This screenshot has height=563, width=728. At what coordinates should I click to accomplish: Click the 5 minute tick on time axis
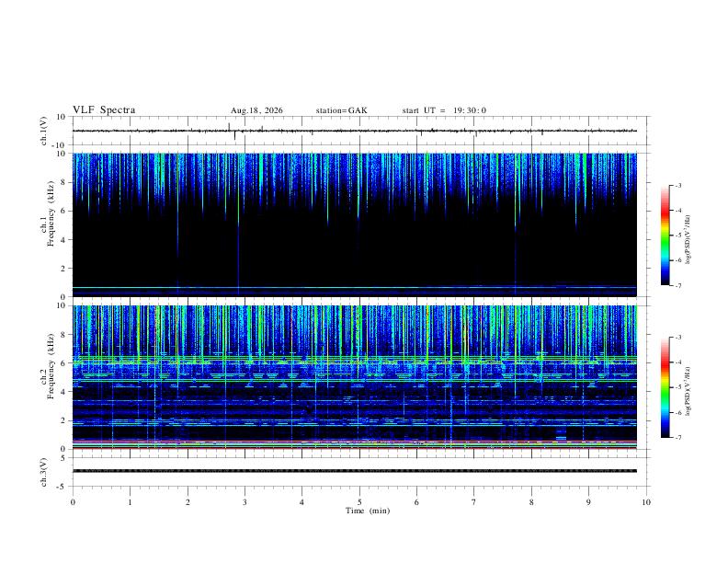(x=359, y=502)
